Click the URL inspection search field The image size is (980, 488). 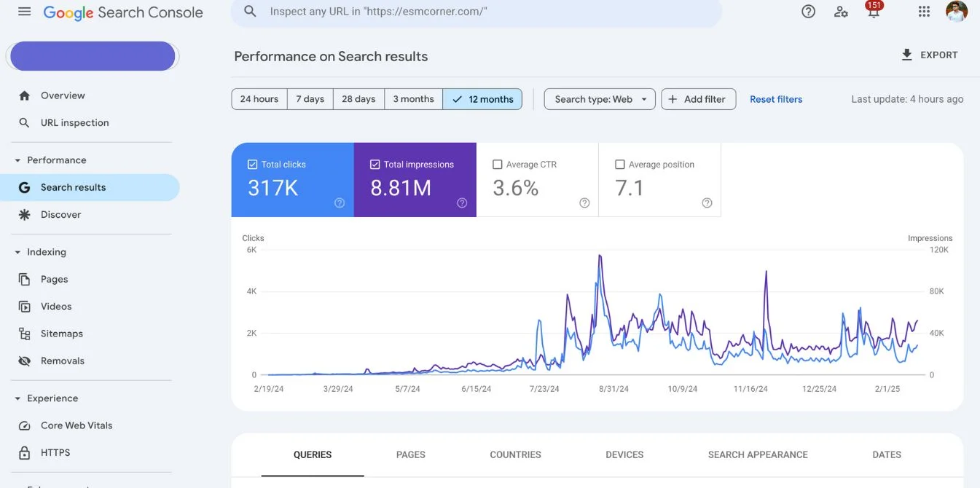pos(477,12)
